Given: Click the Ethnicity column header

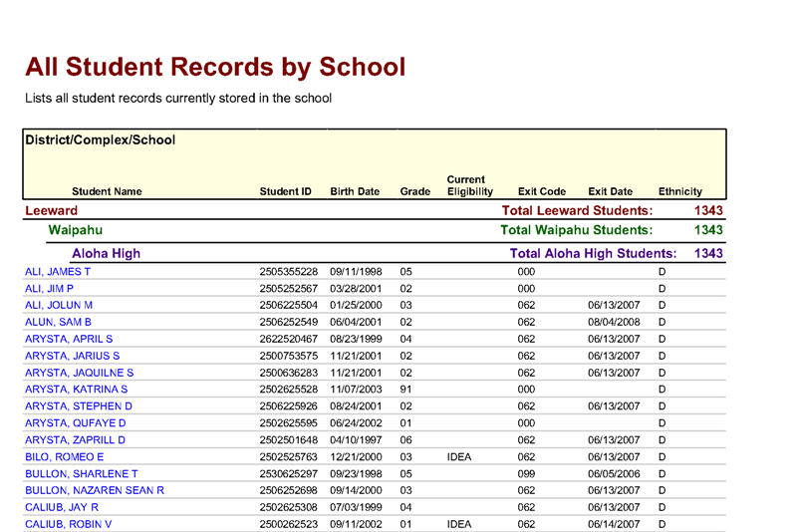Looking at the screenshot, I should point(680,191).
